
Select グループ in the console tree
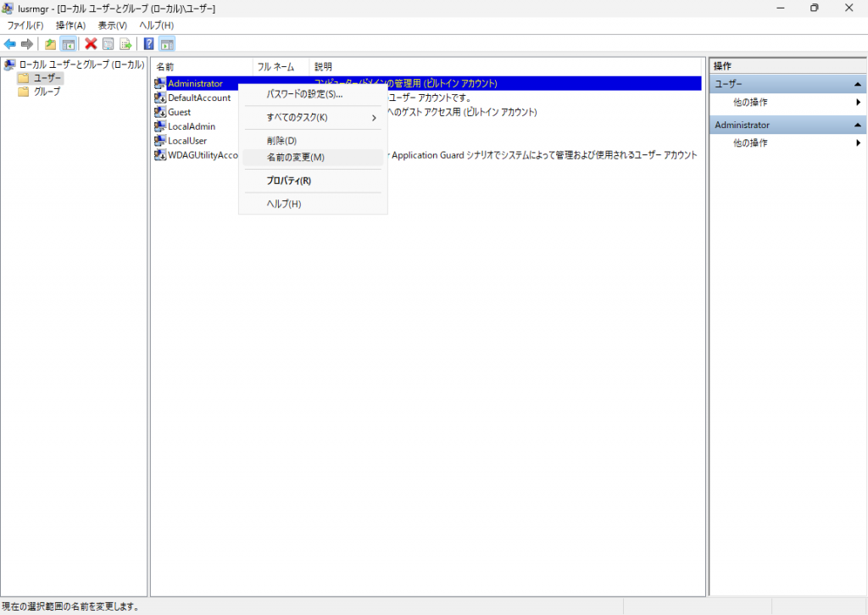coord(47,92)
